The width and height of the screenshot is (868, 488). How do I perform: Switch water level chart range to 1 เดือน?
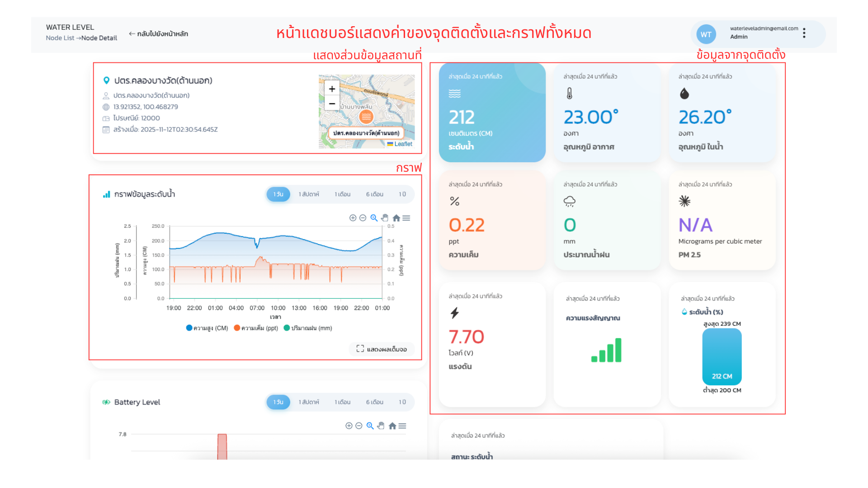pos(342,194)
